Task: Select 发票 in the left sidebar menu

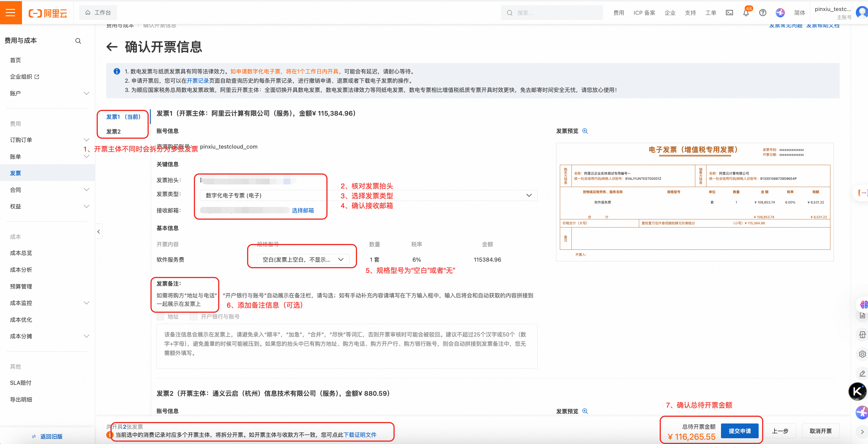Action: (15, 173)
